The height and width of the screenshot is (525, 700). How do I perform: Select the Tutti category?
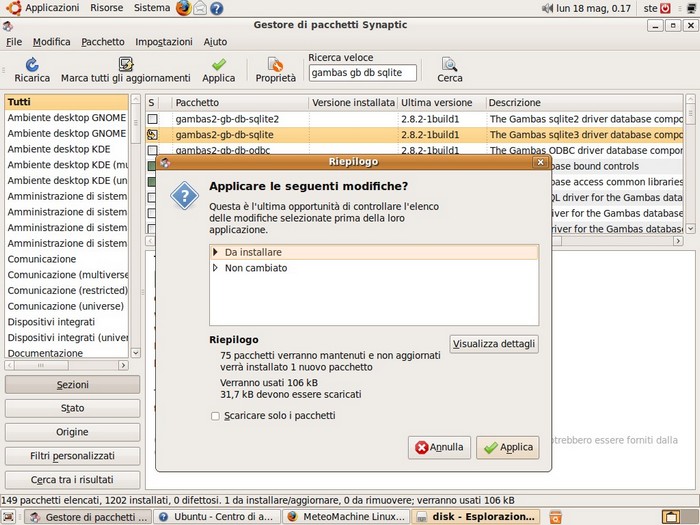point(67,102)
